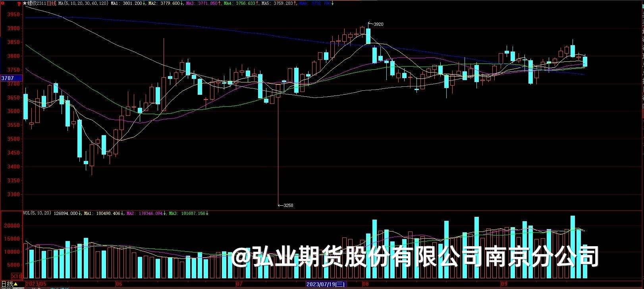Click the star next to 螺纹2311
The width and height of the screenshot is (644, 289).
pyautogui.click(x=25, y=3)
